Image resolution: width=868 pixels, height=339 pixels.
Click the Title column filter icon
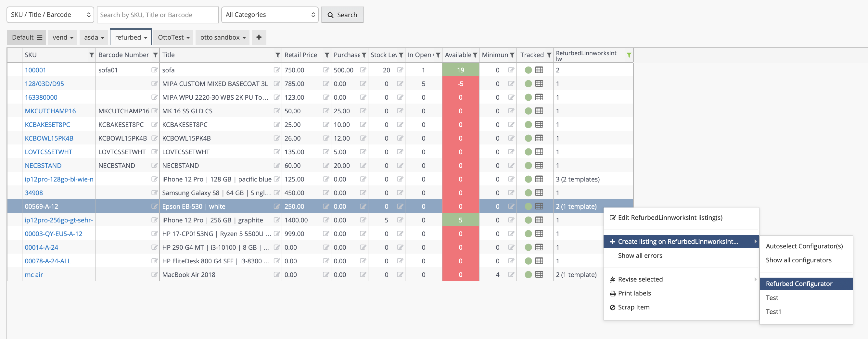click(x=278, y=55)
